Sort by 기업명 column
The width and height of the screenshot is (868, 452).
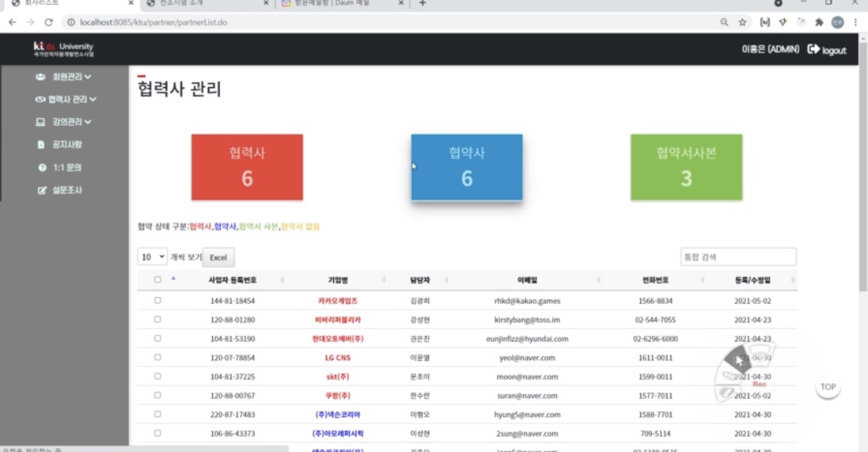point(338,280)
